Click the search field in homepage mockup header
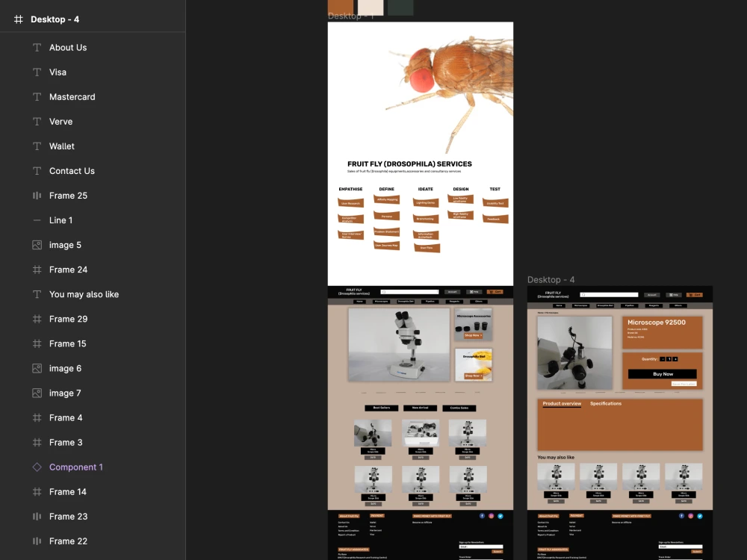747x560 pixels. click(x=409, y=292)
